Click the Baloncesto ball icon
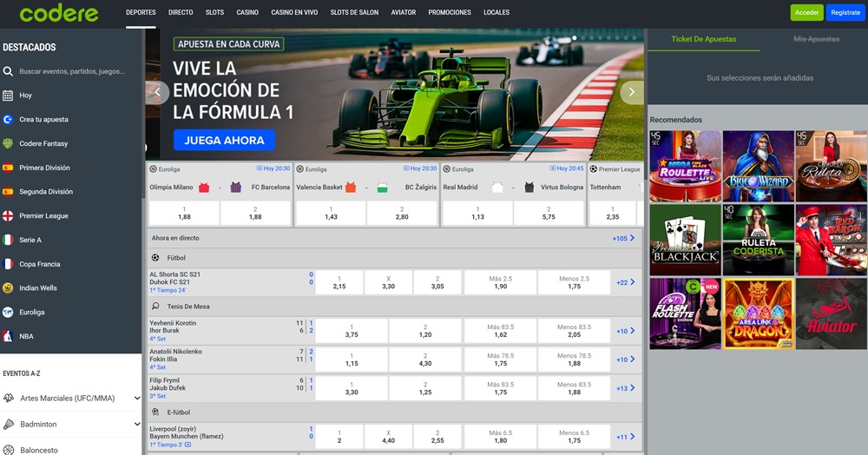 coord(9,450)
